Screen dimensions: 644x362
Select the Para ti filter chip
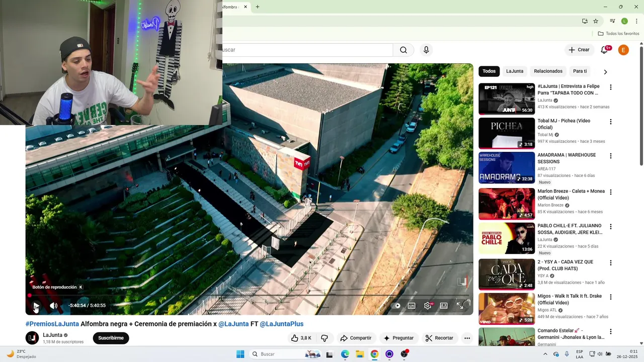click(x=580, y=71)
